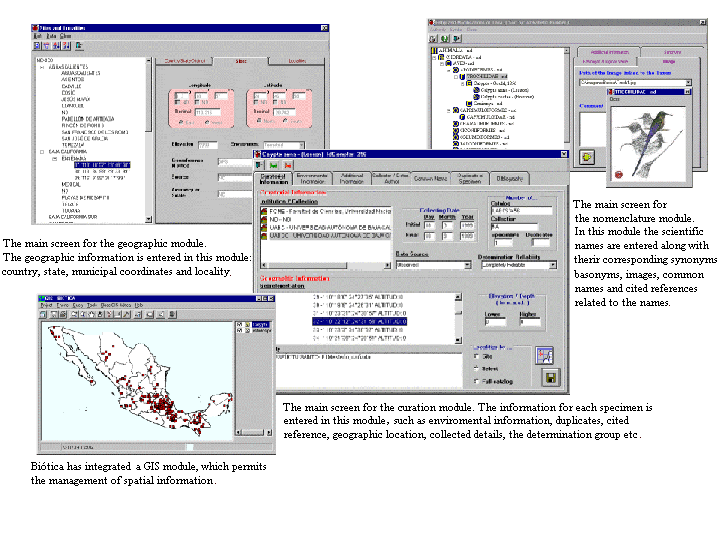
Task: Click third toolbar icon in geographic module window
Action: (x=56, y=45)
